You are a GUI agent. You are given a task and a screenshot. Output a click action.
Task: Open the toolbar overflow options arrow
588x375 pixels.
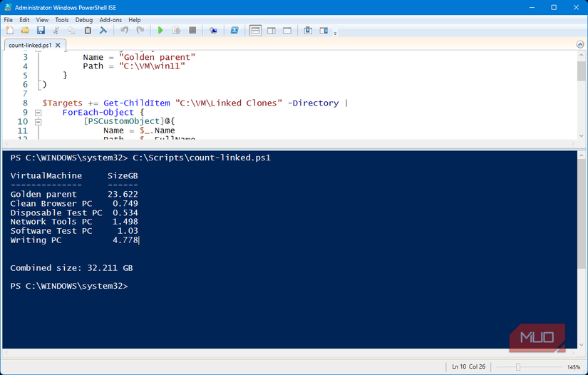pyautogui.click(x=335, y=33)
